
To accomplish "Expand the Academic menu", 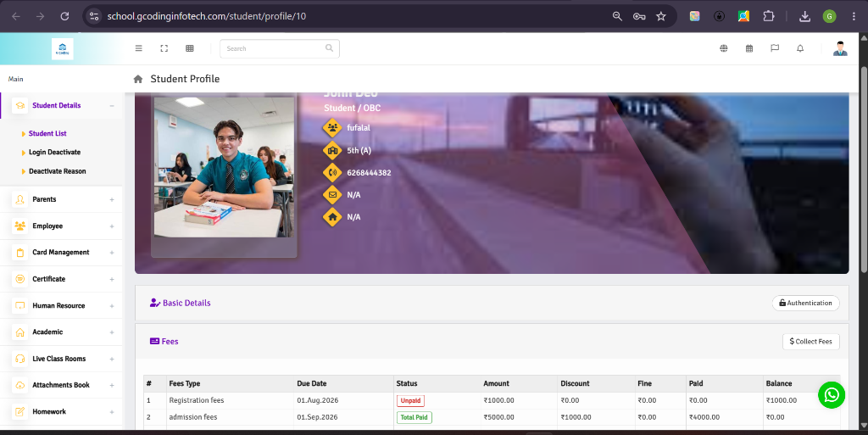I will (x=61, y=332).
